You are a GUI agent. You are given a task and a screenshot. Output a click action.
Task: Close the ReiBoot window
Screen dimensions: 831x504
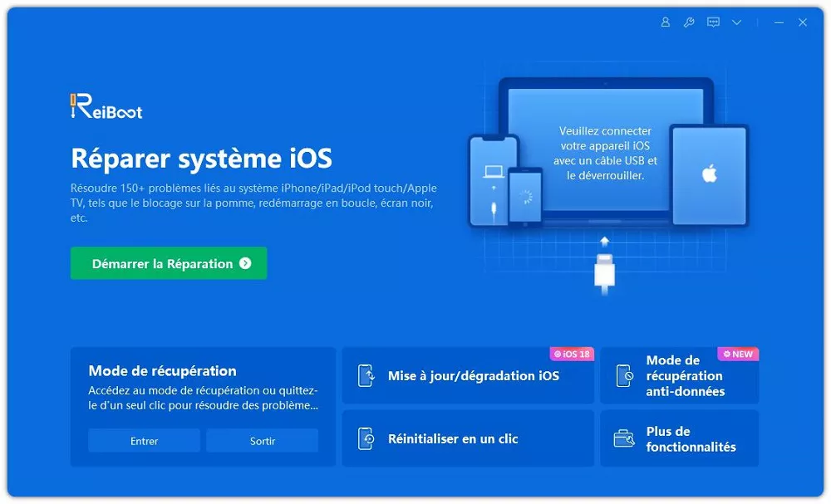click(803, 22)
